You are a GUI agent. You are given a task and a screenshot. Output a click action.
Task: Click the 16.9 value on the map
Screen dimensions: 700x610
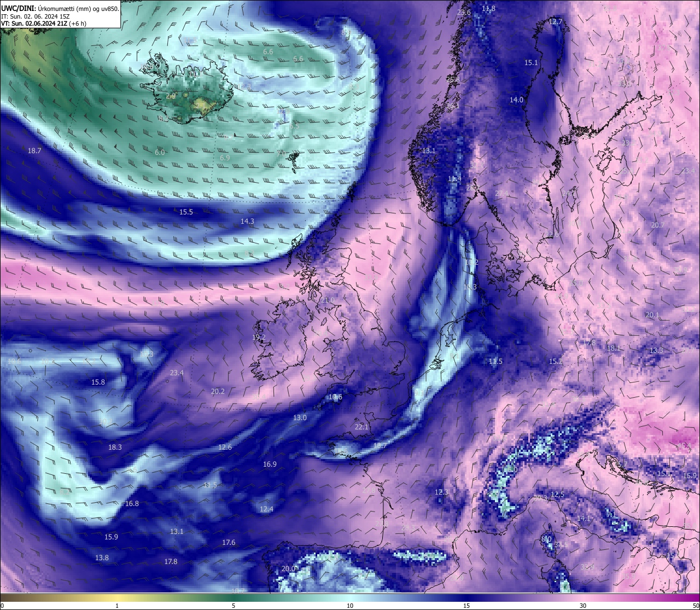pyautogui.click(x=270, y=464)
